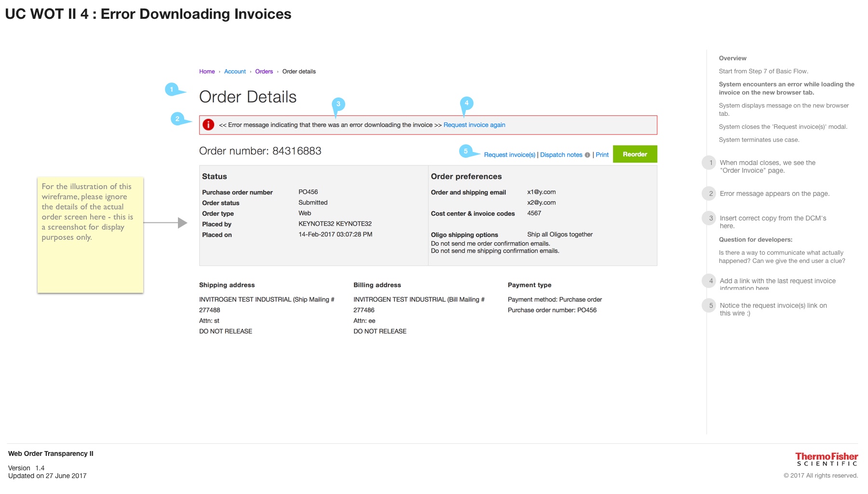Click blue annotation marker 3
Viewport: 868px width, 494px height.
point(338,104)
